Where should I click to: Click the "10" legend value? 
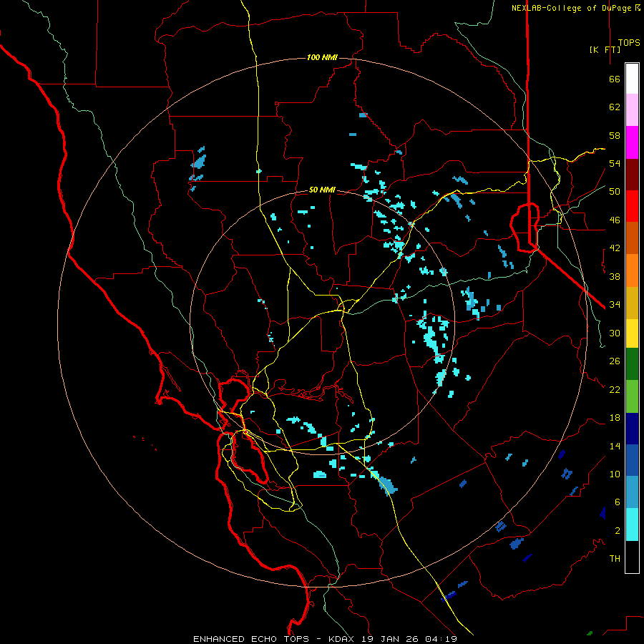pos(615,474)
